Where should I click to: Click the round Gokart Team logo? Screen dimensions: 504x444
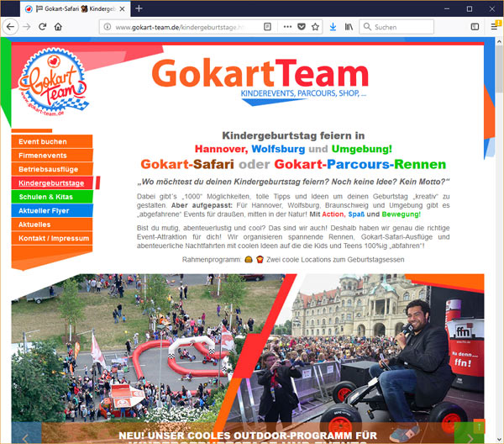pyautogui.click(x=53, y=82)
